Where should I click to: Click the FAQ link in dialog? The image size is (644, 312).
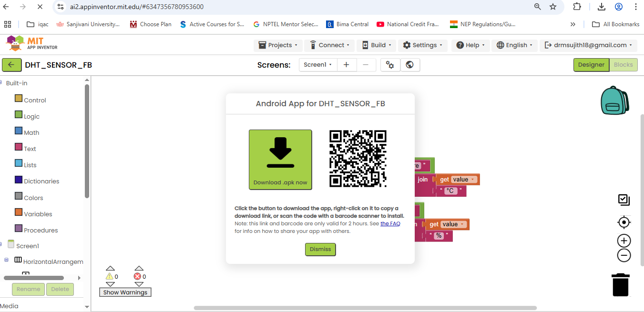coord(390,223)
